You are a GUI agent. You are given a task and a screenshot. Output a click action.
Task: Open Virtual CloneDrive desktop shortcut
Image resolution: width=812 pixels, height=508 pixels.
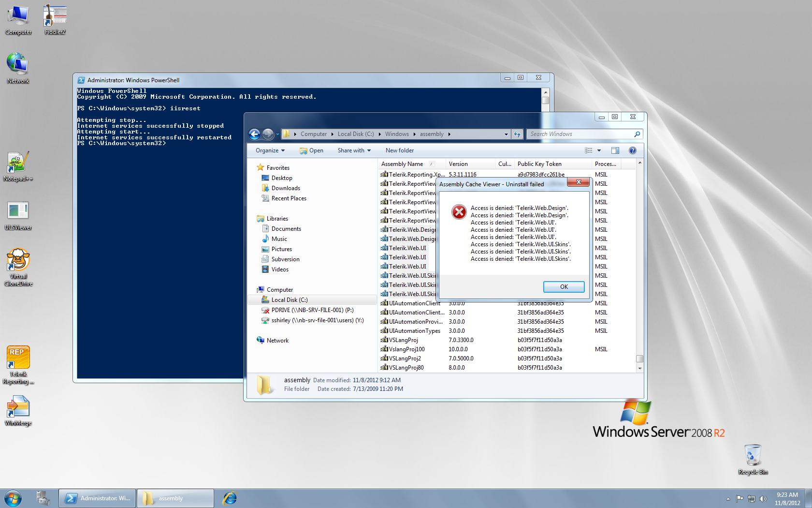pos(18,268)
